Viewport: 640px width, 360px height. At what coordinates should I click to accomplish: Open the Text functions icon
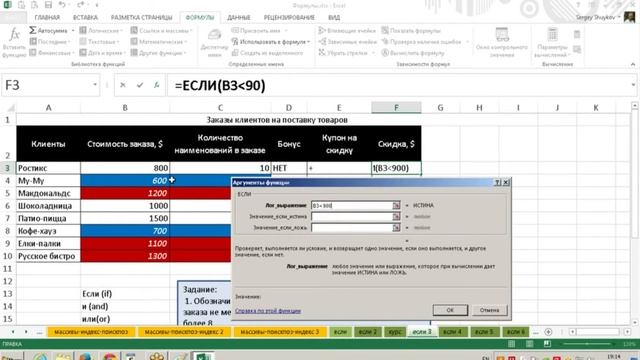(x=83, y=42)
